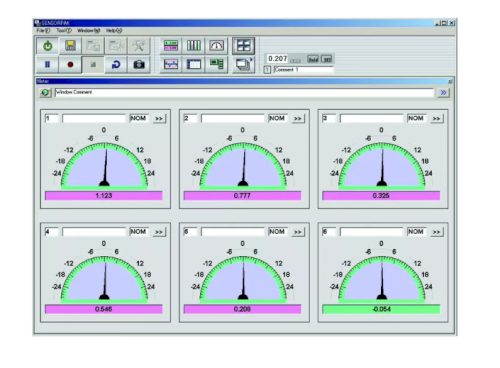Take a snapshot with the camera icon
Viewport: 500px width, 368px height.
tap(139, 64)
